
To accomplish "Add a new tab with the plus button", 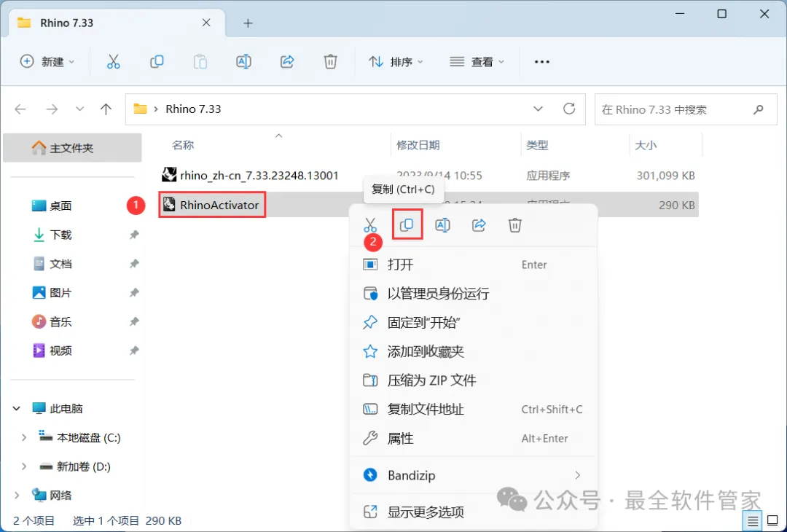I will [x=248, y=23].
